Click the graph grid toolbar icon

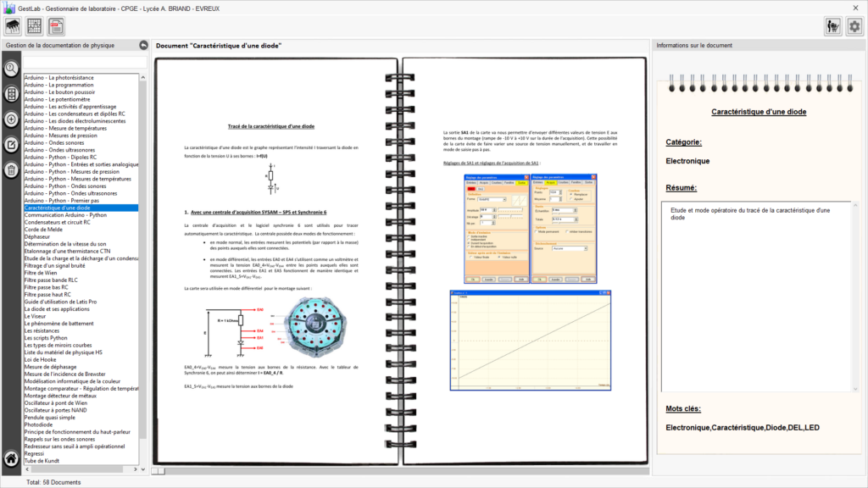point(35,26)
